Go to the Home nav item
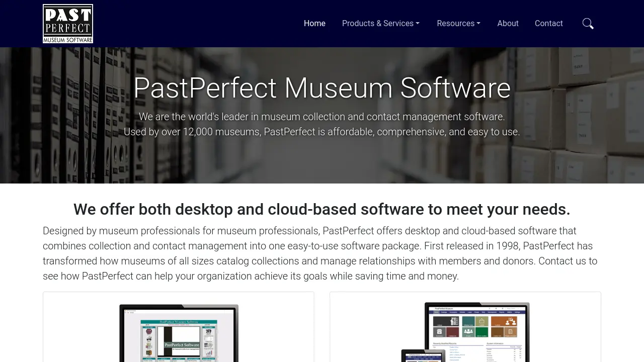The height and width of the screenshot is (362, 644). (314, 24)
